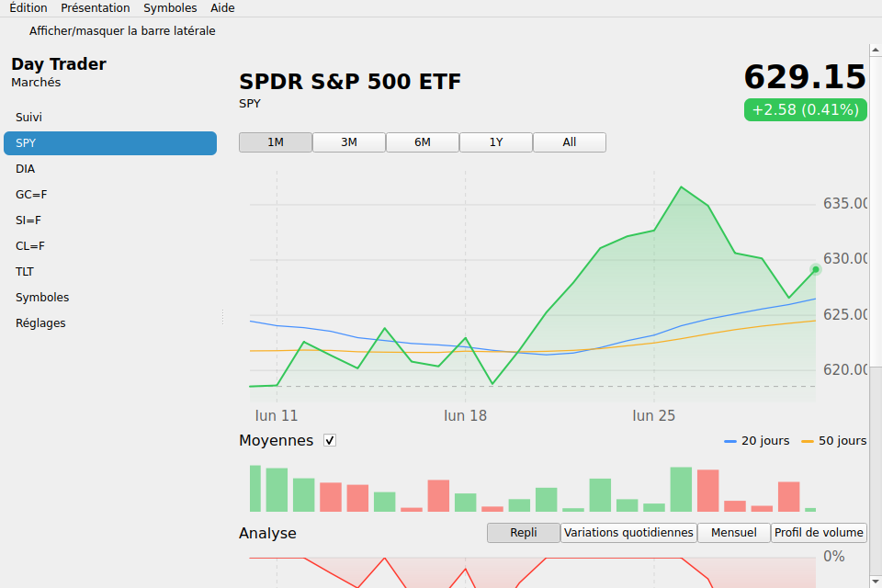The image size is (882, 588).
Task: Select GC=F in the sidebar
Action: pos(110,195)
